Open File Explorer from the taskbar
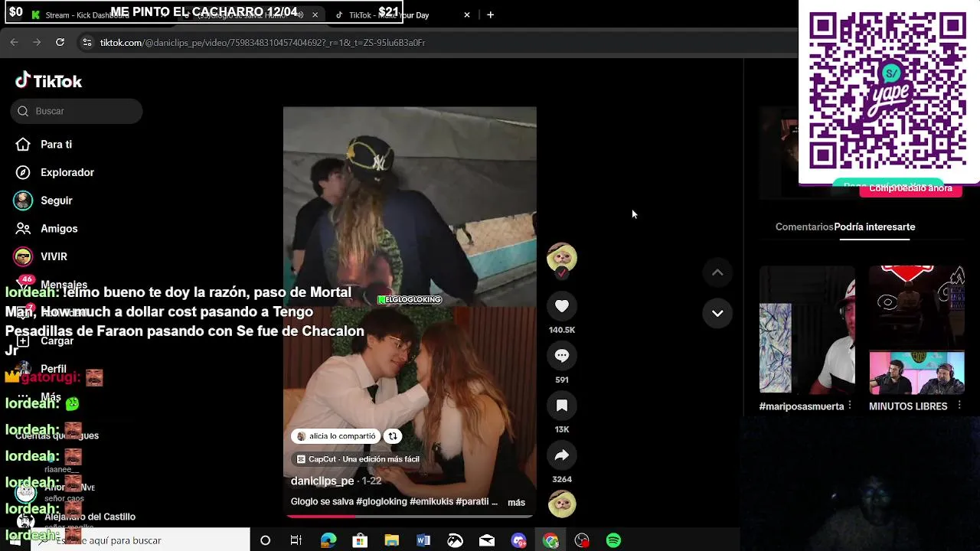This screenshot has height=551, width=980. (x=391, y=541)
